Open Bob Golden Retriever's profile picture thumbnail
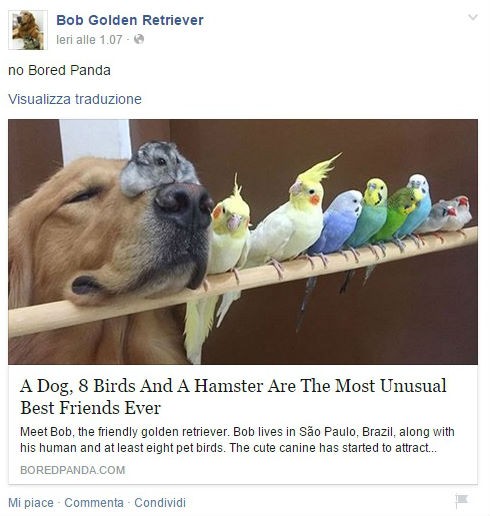The width and height of the screenshot is (490, 516). tap(28, 30)
